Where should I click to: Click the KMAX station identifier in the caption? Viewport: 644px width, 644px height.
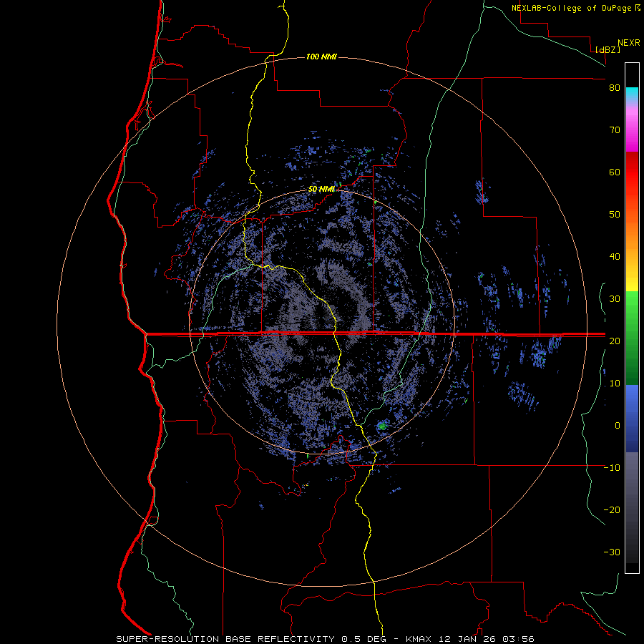[418, 639]
